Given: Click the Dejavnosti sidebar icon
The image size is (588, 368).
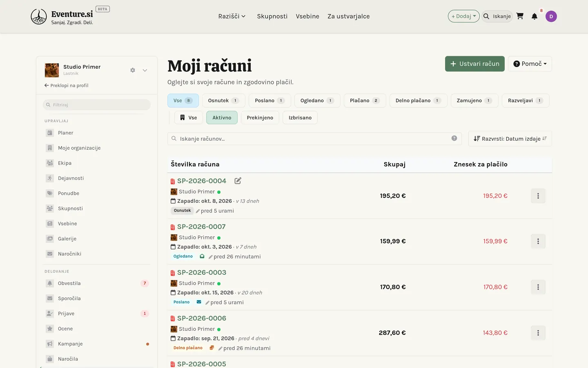Looking at the screenshot, I should coord(50,178).
